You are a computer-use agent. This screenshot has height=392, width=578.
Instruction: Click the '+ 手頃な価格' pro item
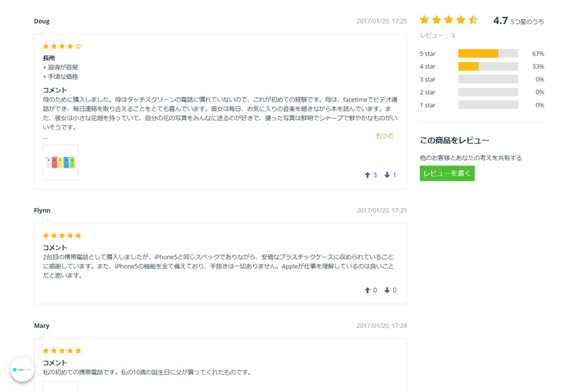[x=61, y=76]
